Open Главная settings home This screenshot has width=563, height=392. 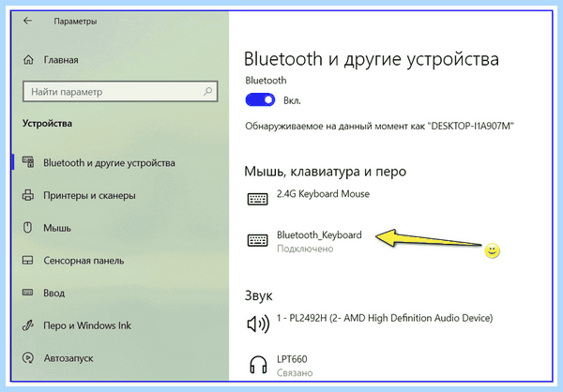pos(61,60)
